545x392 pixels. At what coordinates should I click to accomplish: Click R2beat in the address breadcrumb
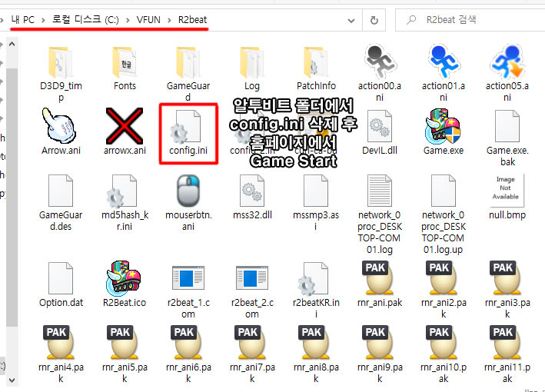(x=193, y=20)
